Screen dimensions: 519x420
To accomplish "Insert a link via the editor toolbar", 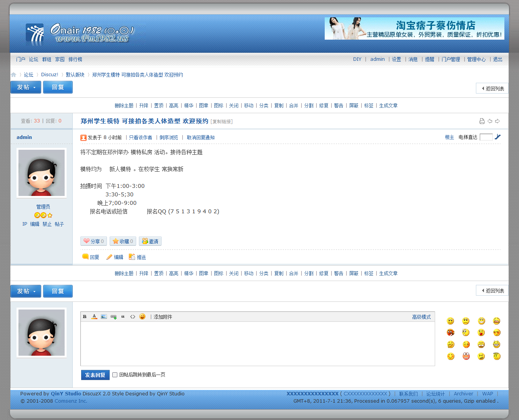I will 113,317.
